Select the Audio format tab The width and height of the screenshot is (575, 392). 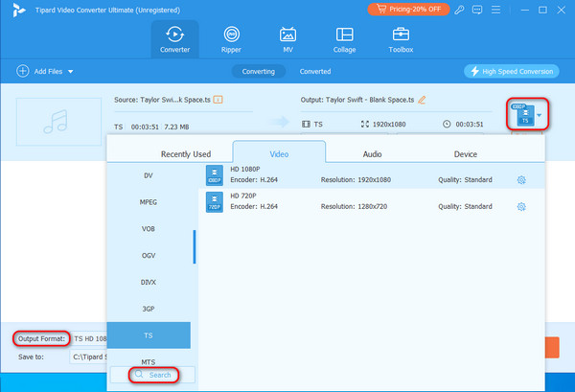click(x=372, y=154)
